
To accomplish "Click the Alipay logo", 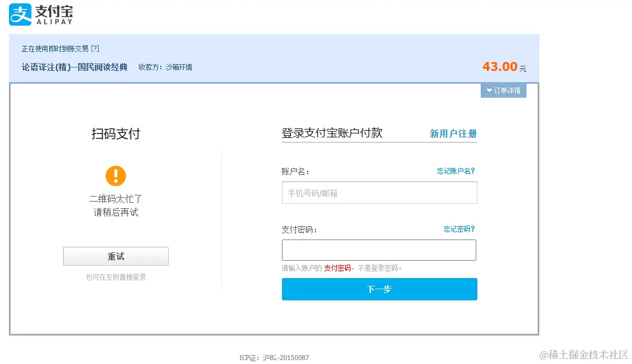I will coord(41,15).
